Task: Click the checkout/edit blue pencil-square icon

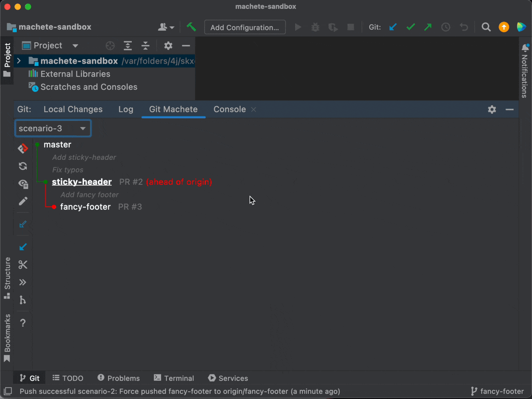Action: click(x=23, y=224)
